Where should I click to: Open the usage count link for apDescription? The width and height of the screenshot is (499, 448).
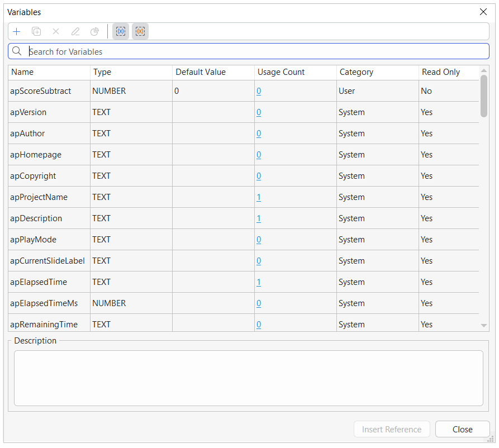[x=259, y=218]
